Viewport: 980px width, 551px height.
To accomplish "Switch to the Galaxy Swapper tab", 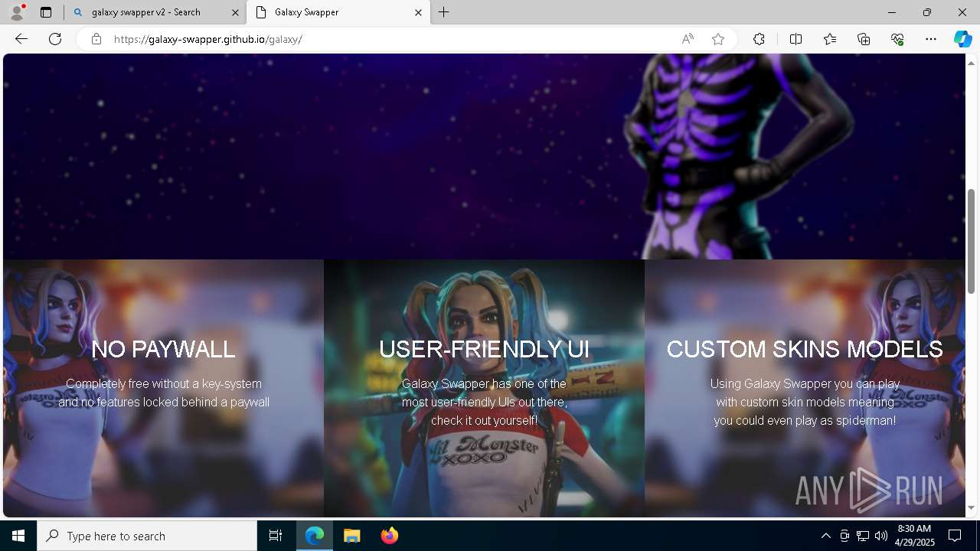I will coord(338,12).
